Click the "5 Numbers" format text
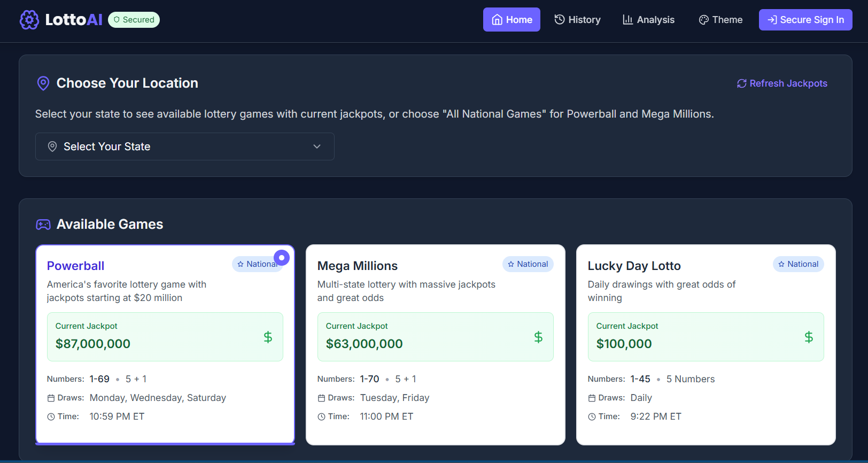Viewport: 868px width, 463px height. coord(691,379)
